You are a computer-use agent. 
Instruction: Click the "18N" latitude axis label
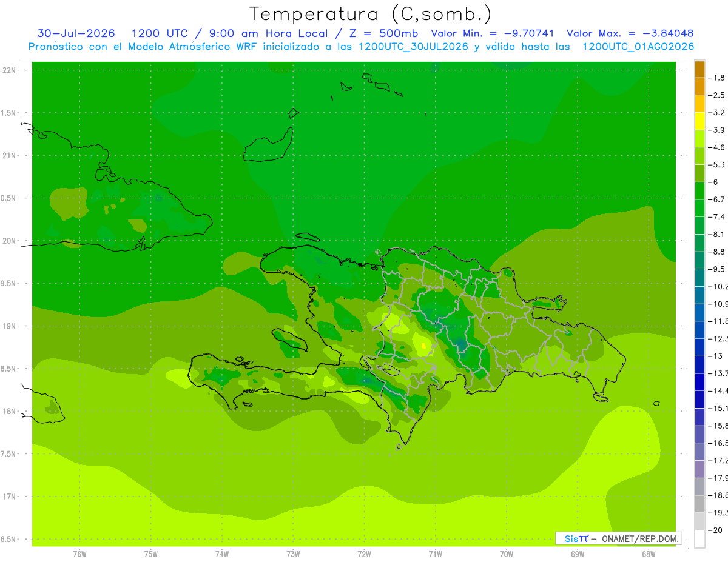(x=9, y=411)
